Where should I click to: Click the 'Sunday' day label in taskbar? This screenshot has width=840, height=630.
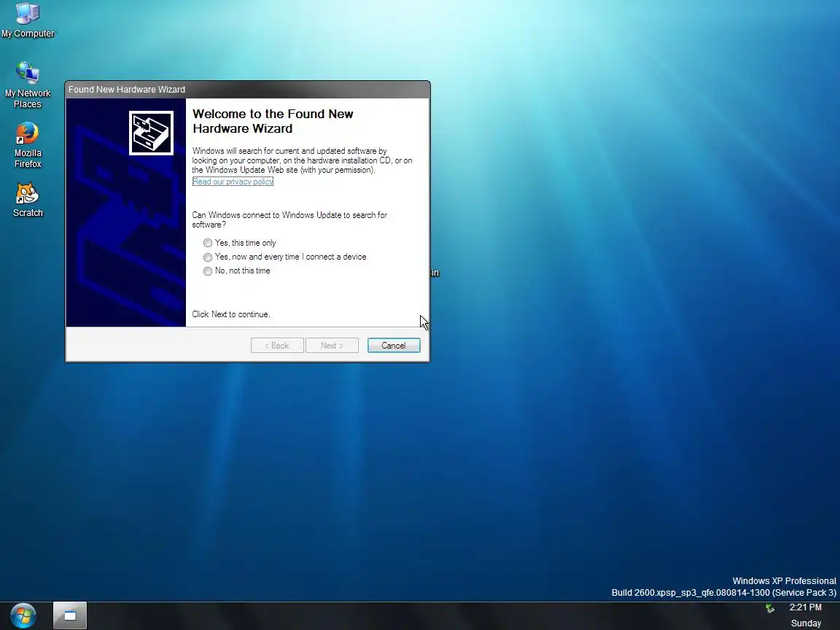806,623
